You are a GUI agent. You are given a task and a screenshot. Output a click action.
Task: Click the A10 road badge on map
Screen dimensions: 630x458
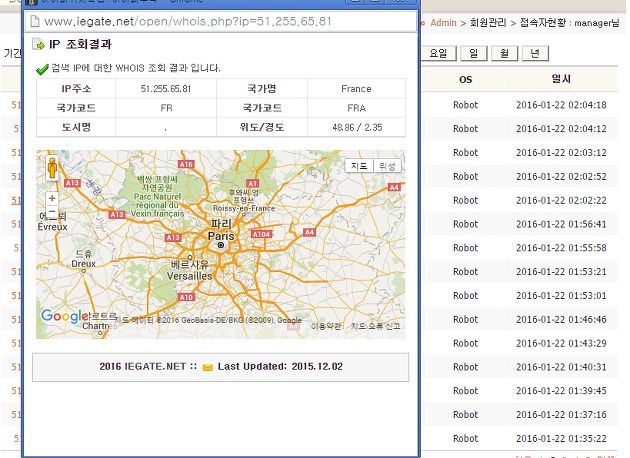(x=186, y=297)
